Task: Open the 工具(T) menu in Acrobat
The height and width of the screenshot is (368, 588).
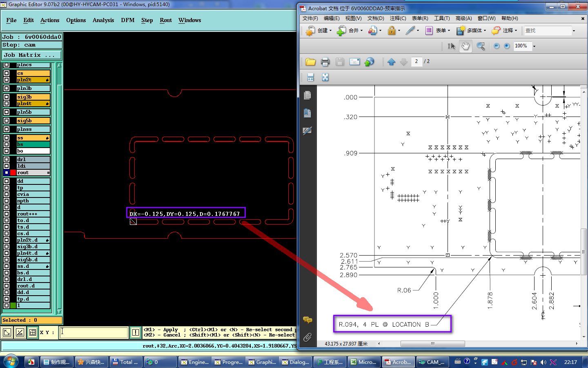Action: tap(442, 18)
